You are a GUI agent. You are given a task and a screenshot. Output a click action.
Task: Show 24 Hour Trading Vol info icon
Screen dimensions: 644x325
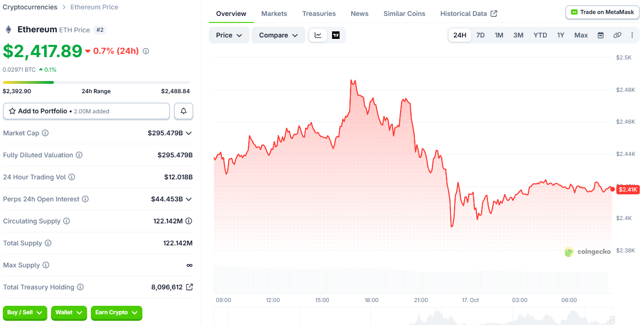point(72,177)
